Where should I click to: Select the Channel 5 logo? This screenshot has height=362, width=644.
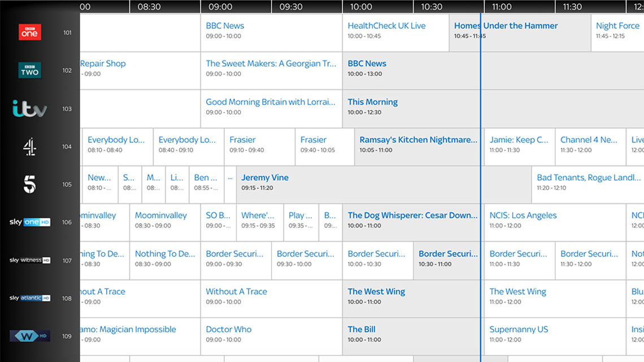click(x=29, y=184)
